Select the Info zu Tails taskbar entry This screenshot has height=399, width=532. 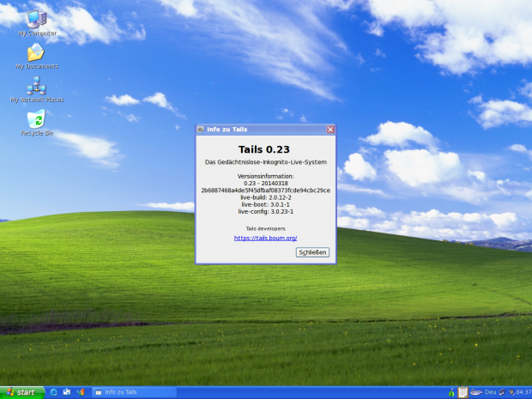(134, 392)
